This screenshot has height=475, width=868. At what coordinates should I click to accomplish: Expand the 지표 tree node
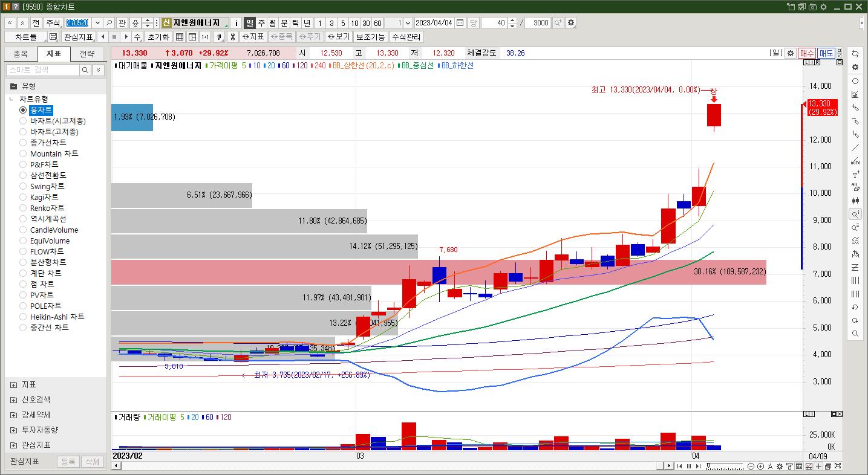[x=14, y=384]
